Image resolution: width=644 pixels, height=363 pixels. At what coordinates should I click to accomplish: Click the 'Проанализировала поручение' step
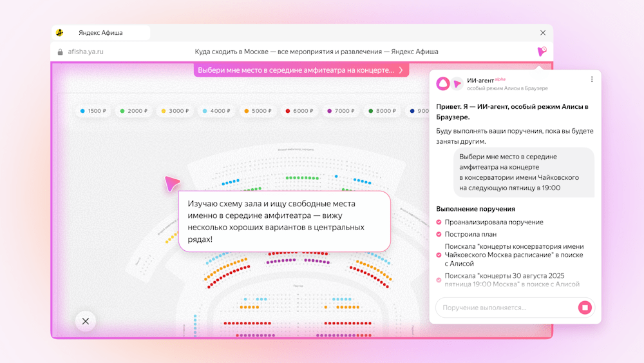(x=494, y=222)
